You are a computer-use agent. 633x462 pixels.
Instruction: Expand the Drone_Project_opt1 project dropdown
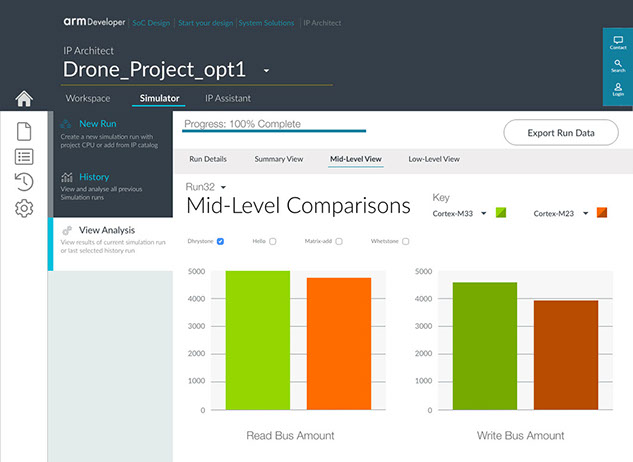click(267, 71)
